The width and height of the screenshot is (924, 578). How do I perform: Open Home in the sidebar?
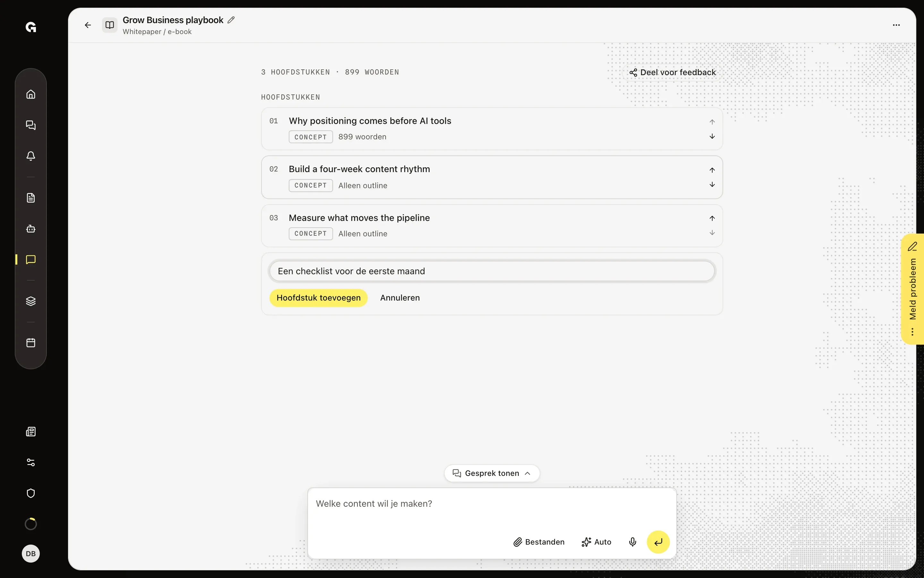(31, 94)
